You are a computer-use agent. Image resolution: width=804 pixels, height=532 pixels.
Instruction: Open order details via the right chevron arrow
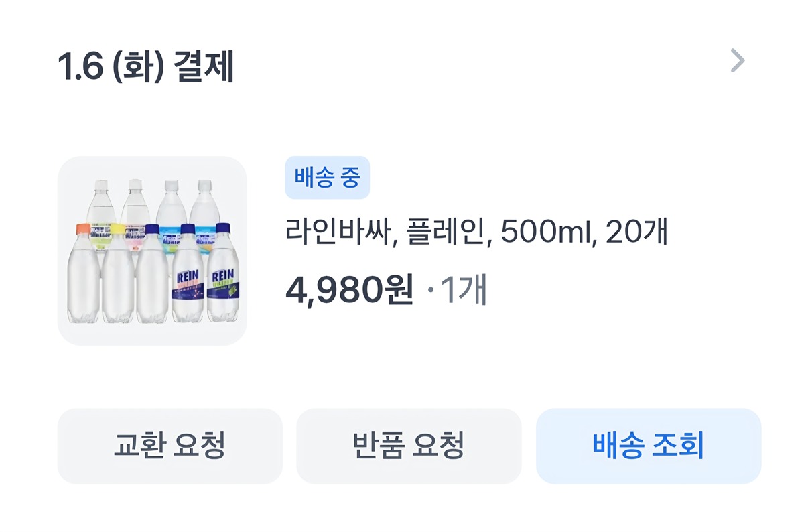point(737,61)
